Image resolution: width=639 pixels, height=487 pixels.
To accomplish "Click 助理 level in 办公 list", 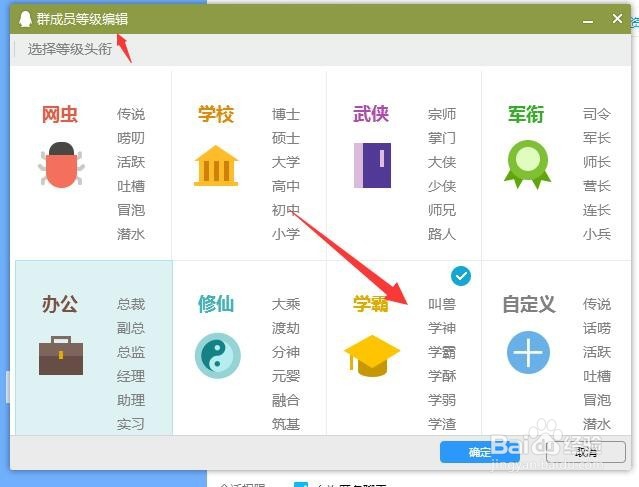I will (x=131, y=401).
